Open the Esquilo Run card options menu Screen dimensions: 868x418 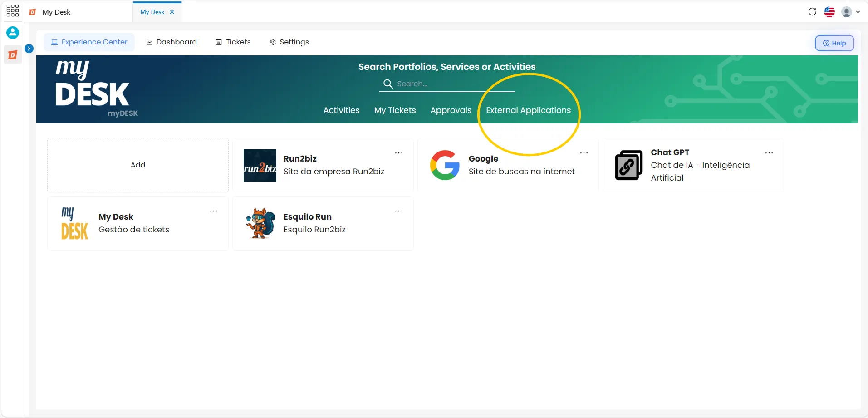pos(399,211)
